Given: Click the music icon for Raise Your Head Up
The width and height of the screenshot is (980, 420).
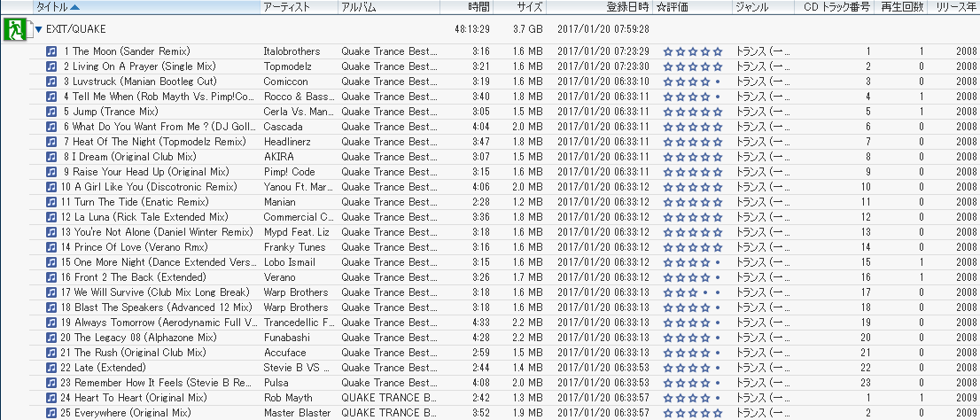Looking at the screenshot, I should point(52,172).
